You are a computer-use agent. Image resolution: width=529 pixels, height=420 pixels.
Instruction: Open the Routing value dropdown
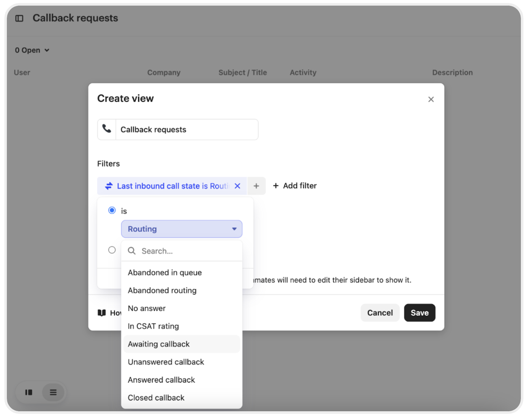(182, 229)
